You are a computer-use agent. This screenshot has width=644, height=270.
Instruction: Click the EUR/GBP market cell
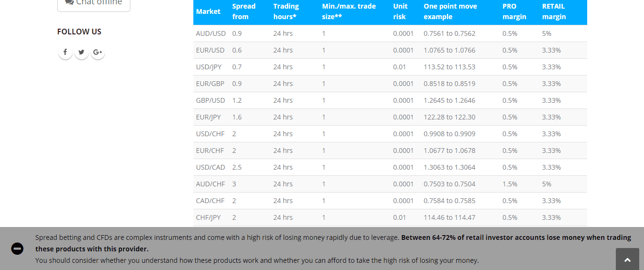tap(210, 84)
